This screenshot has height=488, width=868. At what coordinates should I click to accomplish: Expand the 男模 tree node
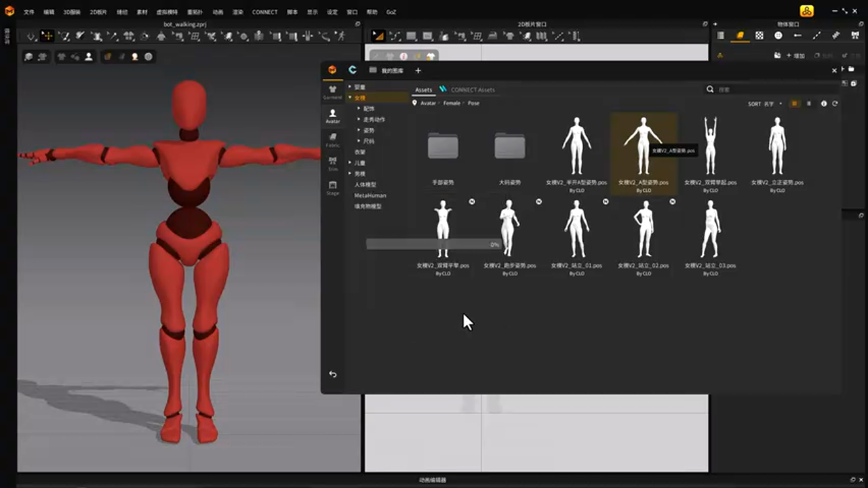350,174
